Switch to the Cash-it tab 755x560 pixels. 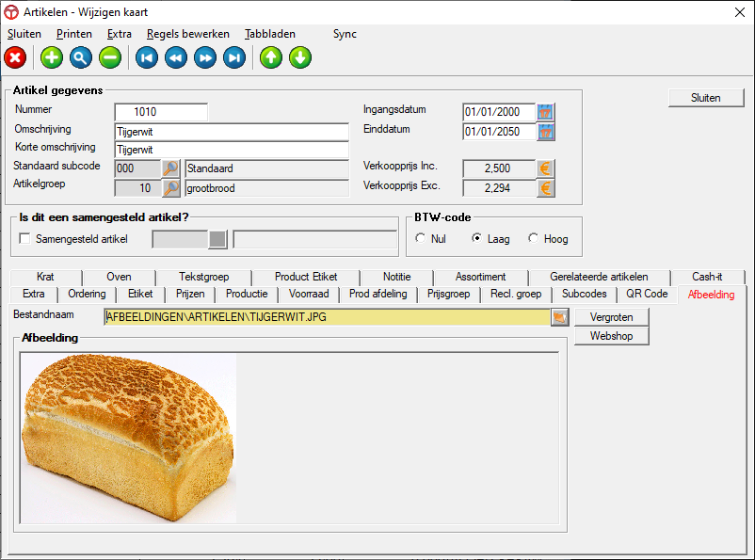[707, 277]
